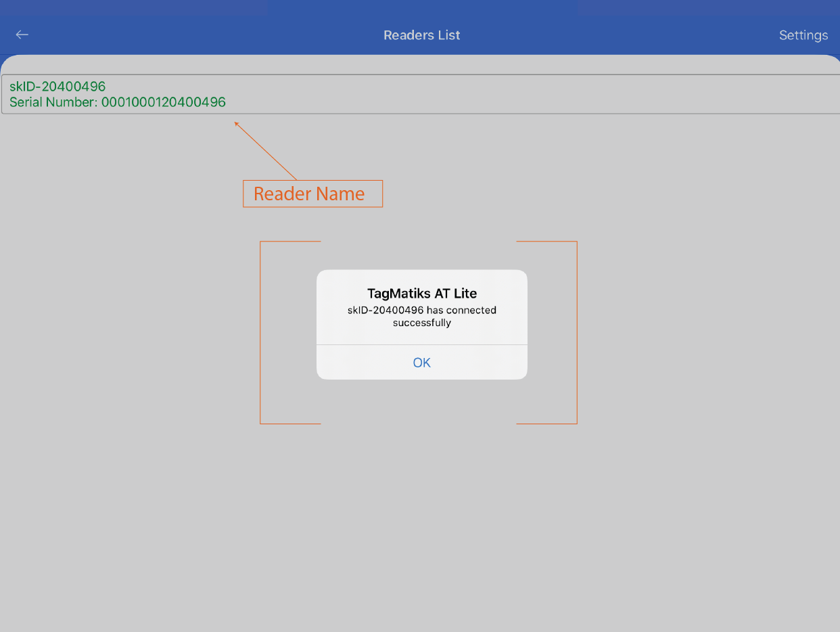This screenshot has width=840, height=632.
Task: Click the right orange bracket beside the dialog
Action: point(576,332)
